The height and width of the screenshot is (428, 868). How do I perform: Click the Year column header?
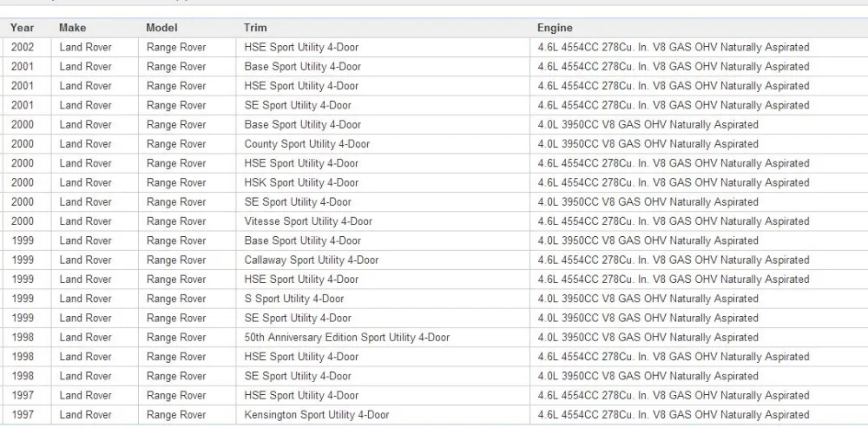pos(23,28)
